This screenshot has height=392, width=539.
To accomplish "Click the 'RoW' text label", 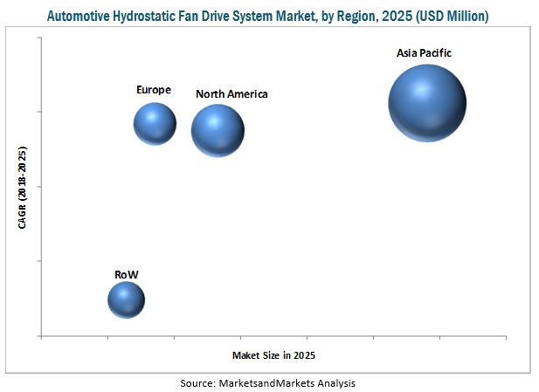I will pos(127,274).
